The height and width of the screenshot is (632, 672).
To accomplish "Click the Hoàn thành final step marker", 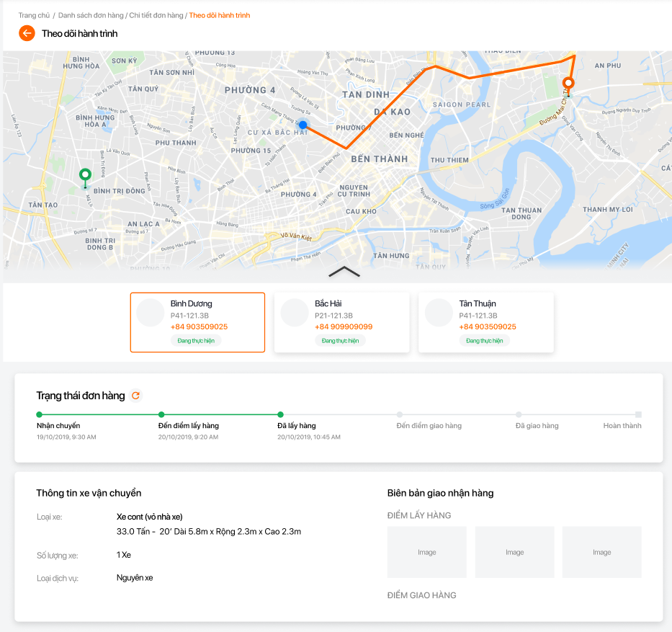I will pyautogui.click(x=639, y=414).
